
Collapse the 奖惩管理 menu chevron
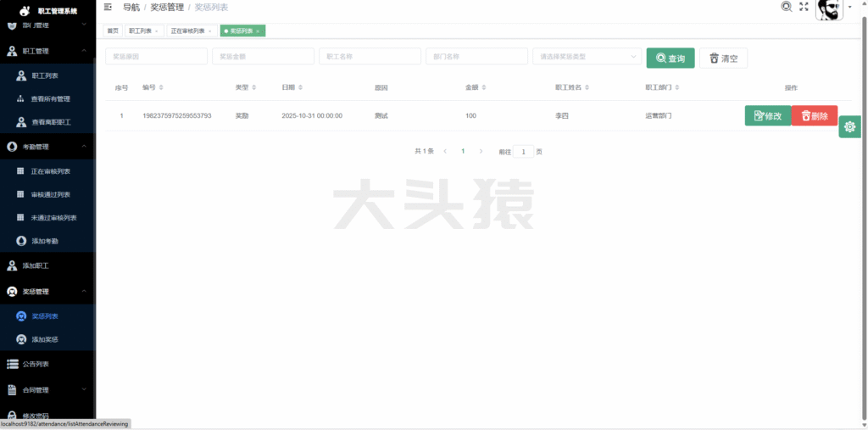84,291
